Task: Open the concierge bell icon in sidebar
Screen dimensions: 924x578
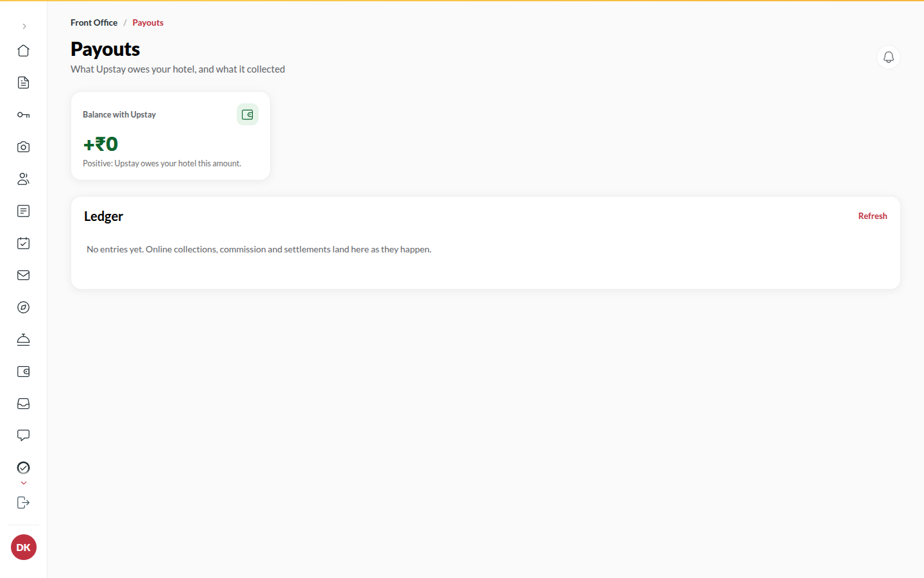Action: click(x=24, y=340)
